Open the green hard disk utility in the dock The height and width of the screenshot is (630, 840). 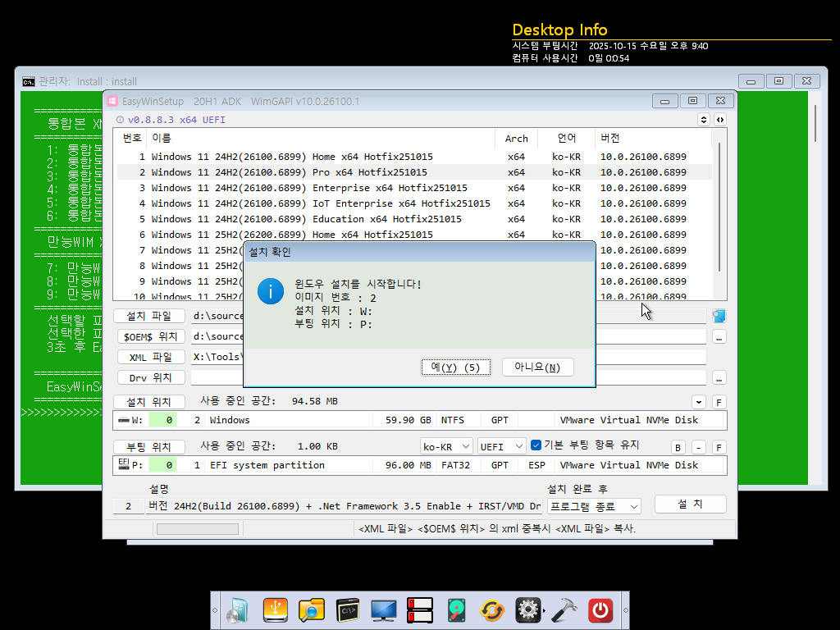456,610
